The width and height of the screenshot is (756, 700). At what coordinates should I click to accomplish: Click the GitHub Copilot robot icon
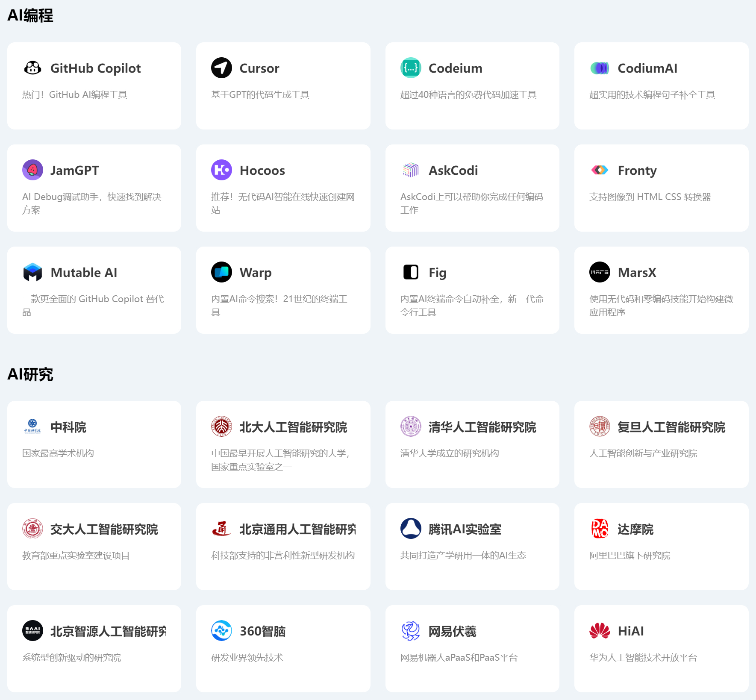[x=32, y=68]
